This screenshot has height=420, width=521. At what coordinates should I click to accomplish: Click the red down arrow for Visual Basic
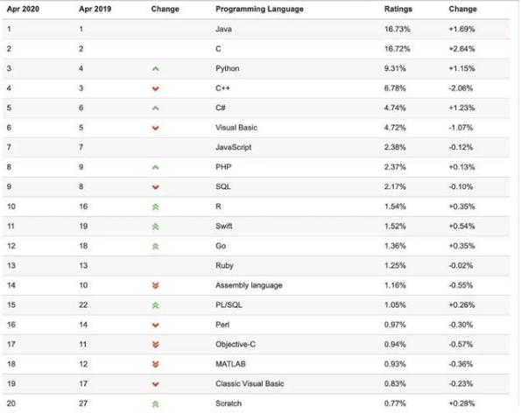tap(156, 128)
